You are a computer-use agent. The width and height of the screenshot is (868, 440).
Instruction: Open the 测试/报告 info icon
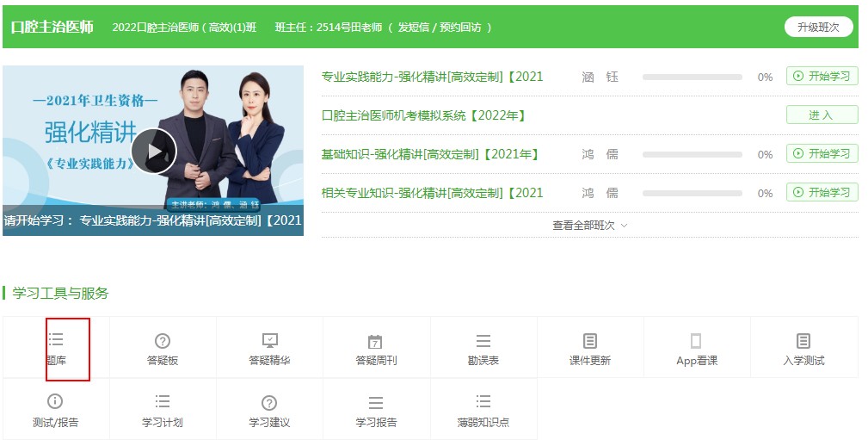click(x=56, y=402)
